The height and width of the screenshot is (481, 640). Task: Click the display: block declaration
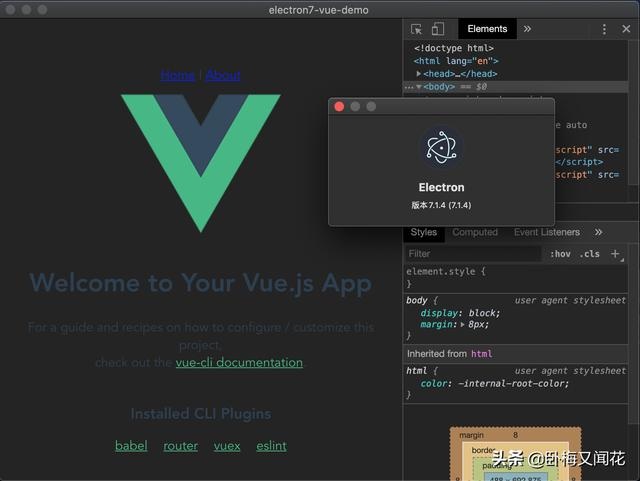tap(460, 313)
